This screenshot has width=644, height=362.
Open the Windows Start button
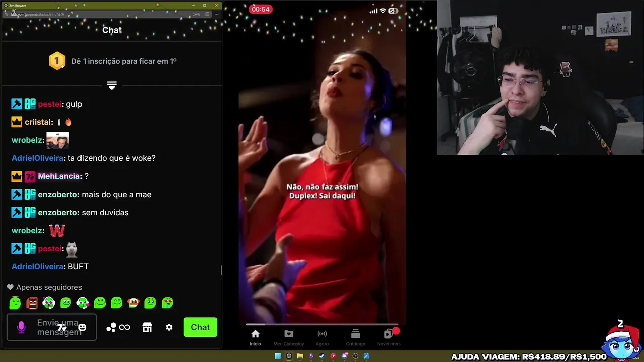point(278,356)
